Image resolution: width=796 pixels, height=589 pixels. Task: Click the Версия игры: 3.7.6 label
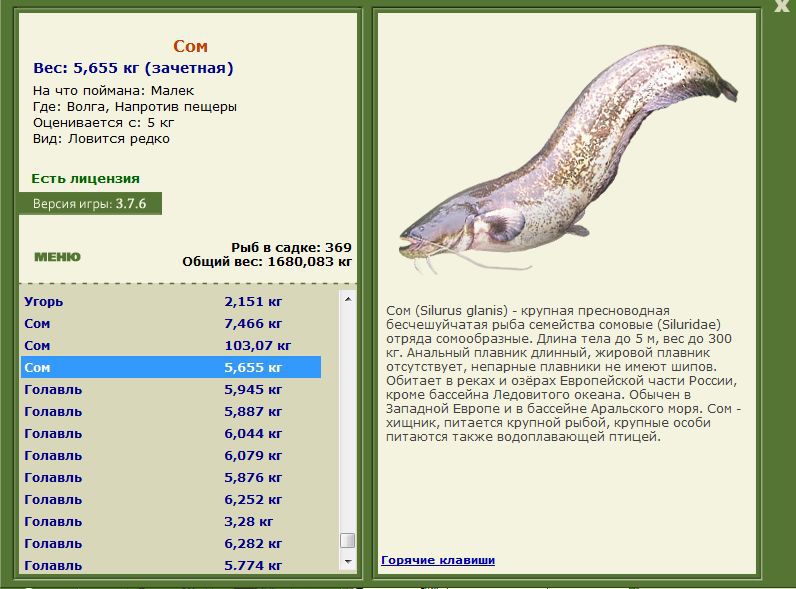[x=90, y=204]
